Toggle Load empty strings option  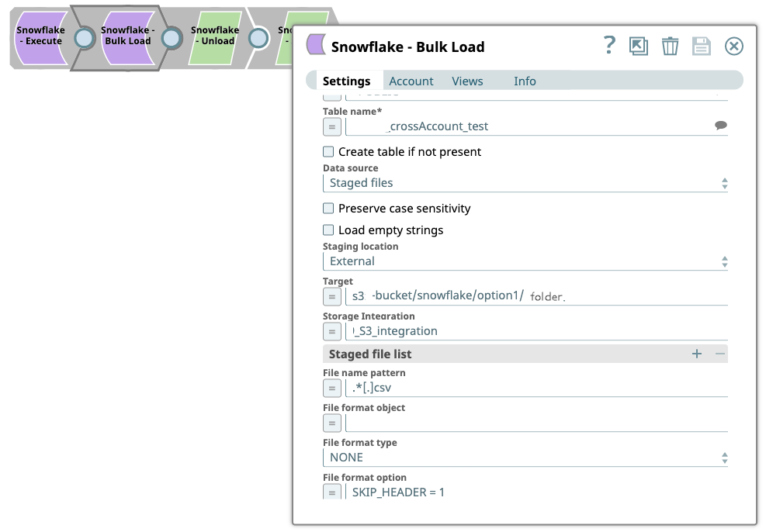(328, 230)
